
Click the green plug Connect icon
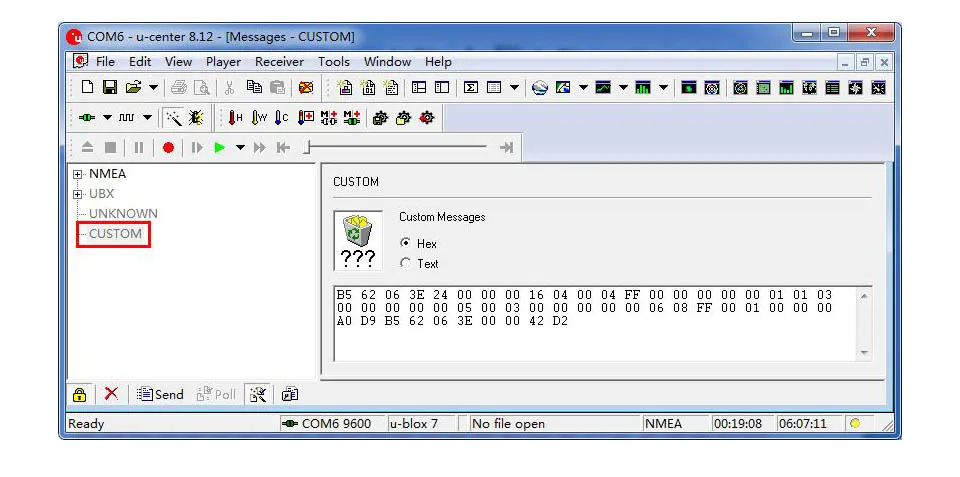87,117
